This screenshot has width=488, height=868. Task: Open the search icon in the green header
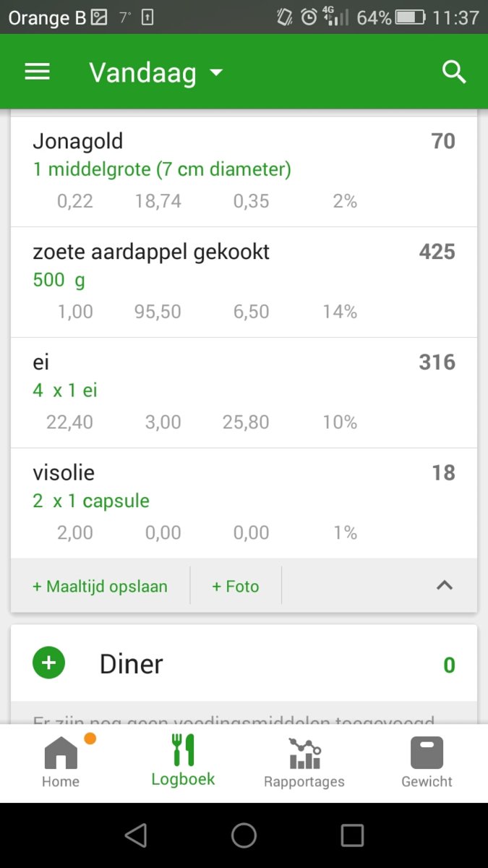click(454, 71)
